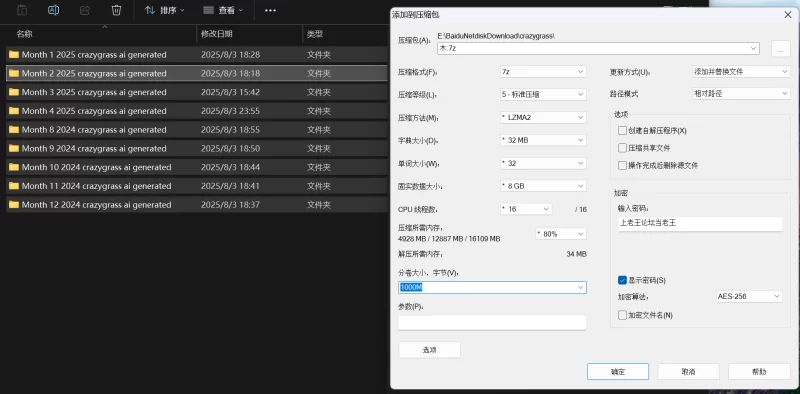Click the 帮助 help button
This screenshot has height=394, width=800.
(x=759, y=372)
